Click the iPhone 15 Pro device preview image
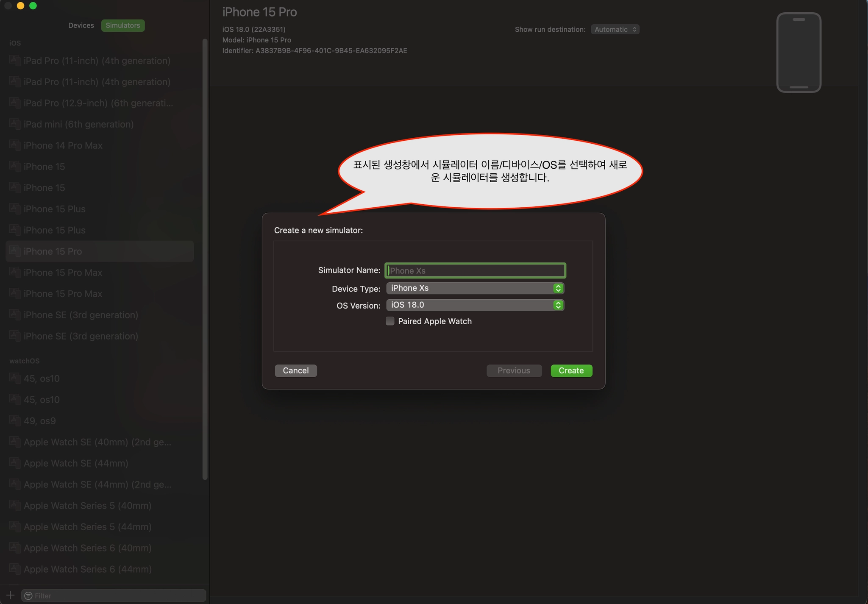Viewport: 868px width, 604px height. [798, 53]
